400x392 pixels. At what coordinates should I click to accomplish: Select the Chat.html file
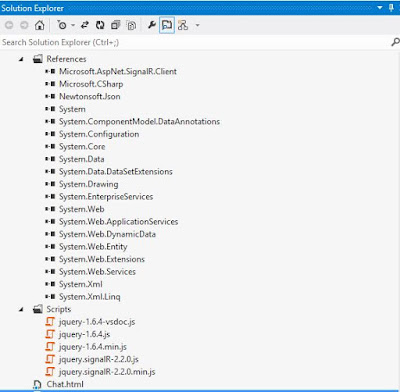coord(65,384)
